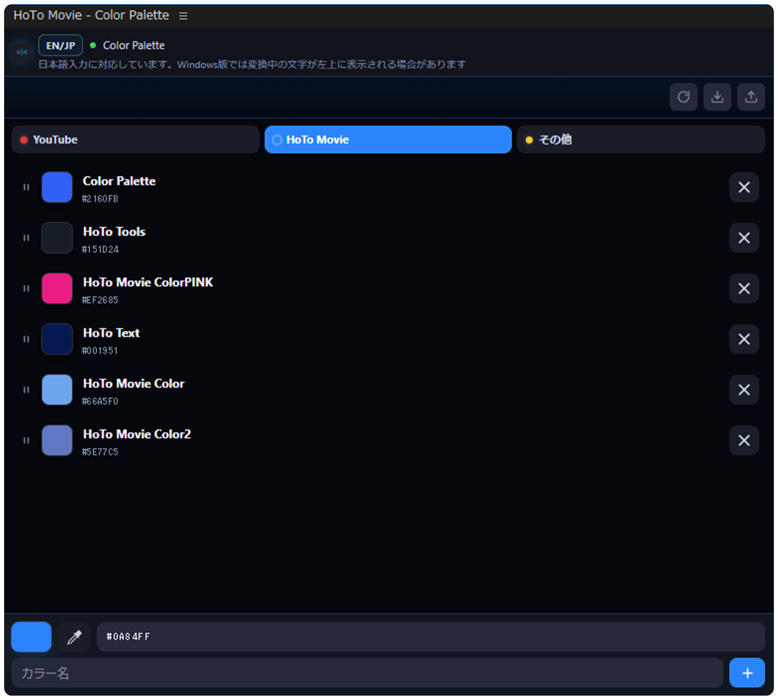
Task: Click hex code #5E77C5
Action: pyautogui.click(x=100, y=452)
